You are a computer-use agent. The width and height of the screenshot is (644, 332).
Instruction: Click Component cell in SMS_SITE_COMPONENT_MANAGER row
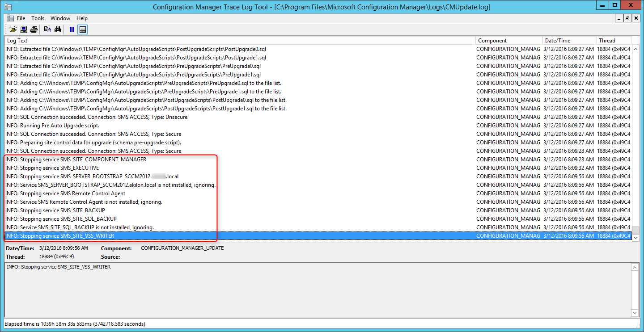click(508, 160)
